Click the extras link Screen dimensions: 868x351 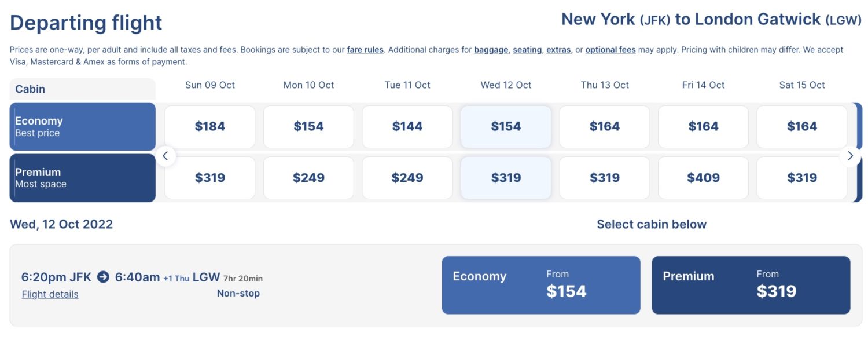point(558,49)
